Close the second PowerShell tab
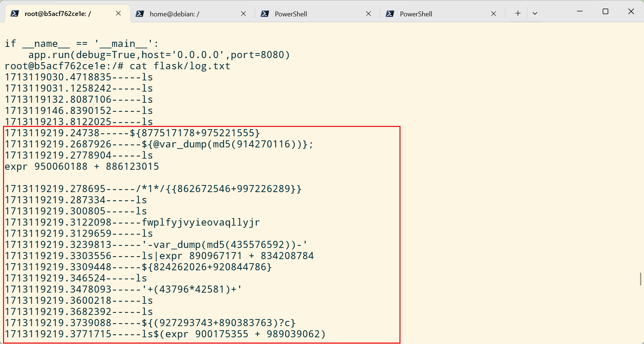 tap(494, 14)
